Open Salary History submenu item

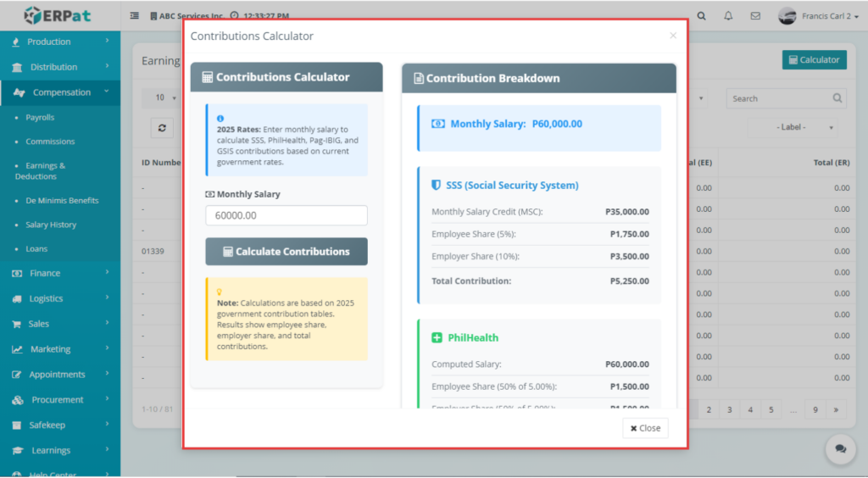tap(51, 225)
